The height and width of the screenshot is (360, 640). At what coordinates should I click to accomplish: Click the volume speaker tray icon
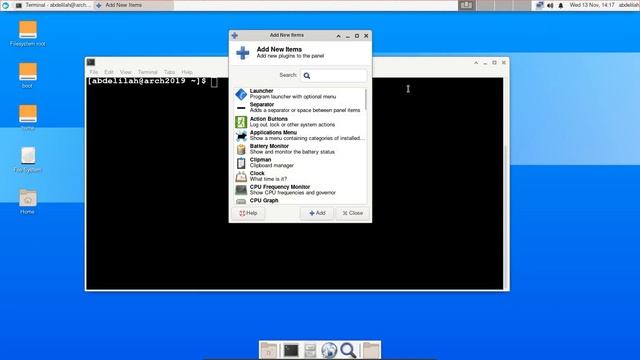[550, 5]
